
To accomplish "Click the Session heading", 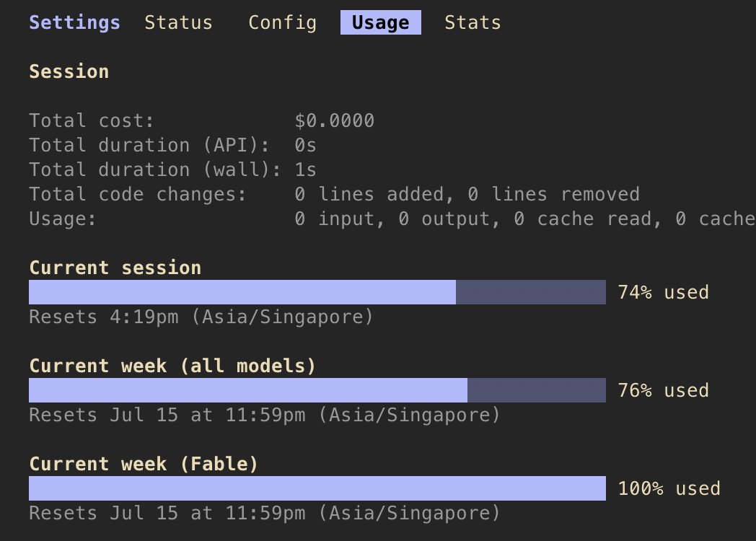I will 69,71.
